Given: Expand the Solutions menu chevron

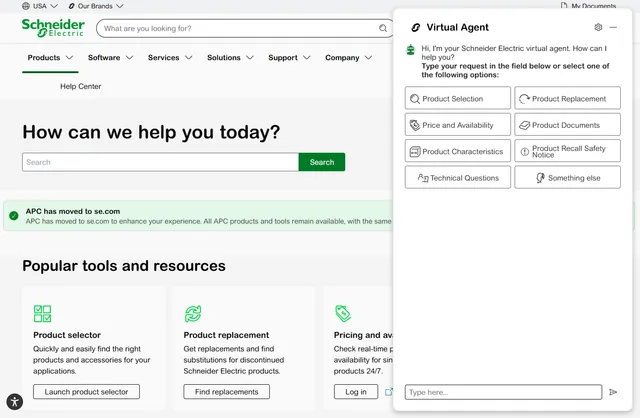Looking at the screenshot, I should click(250, 58).
